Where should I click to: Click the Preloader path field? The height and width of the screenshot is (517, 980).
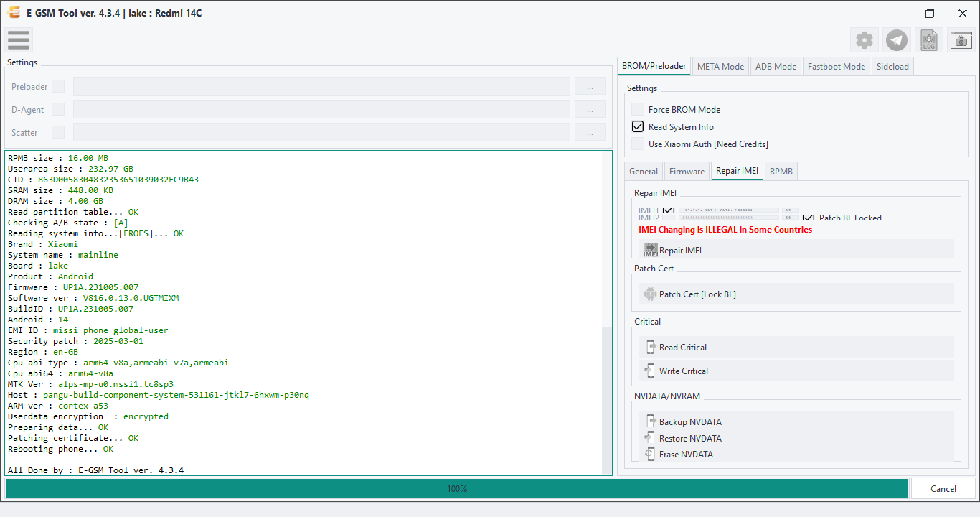321,86
